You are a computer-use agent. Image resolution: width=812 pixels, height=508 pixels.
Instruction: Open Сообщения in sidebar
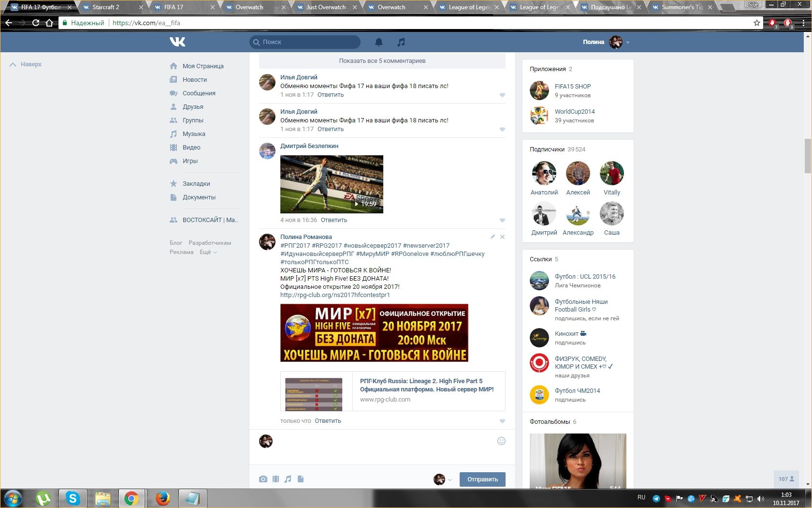click(x=199, y=93)
